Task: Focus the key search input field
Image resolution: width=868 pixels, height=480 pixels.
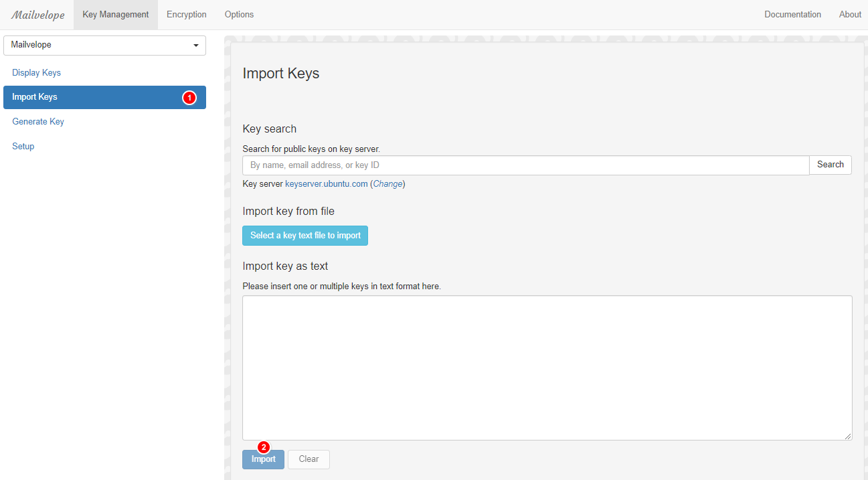Action: coord(526,165)
